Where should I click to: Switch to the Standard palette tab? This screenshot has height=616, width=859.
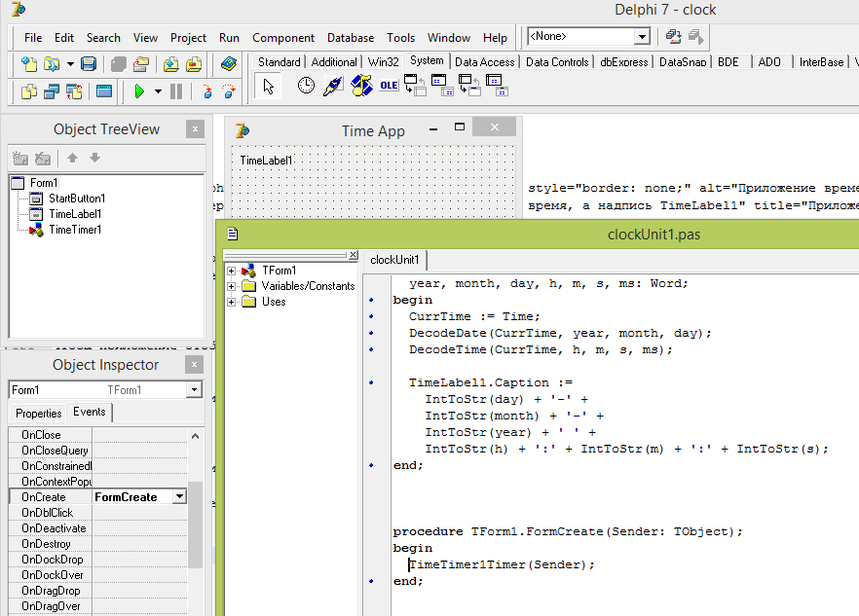[x=279, y=62]
